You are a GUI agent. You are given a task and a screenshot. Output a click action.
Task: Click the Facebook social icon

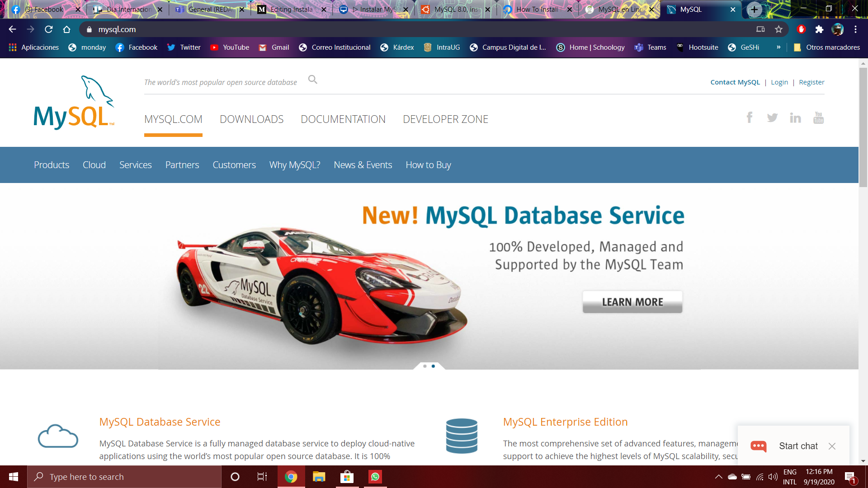click(750, 117)
